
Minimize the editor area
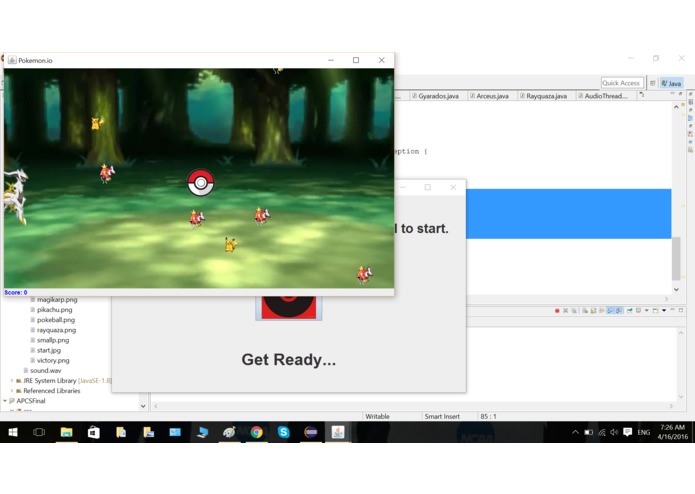673,94
